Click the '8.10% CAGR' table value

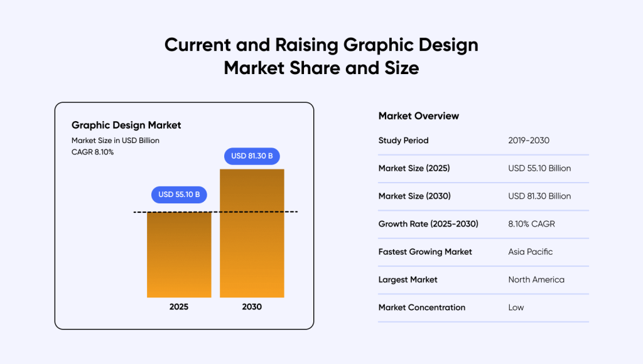[x=531, y=224]
